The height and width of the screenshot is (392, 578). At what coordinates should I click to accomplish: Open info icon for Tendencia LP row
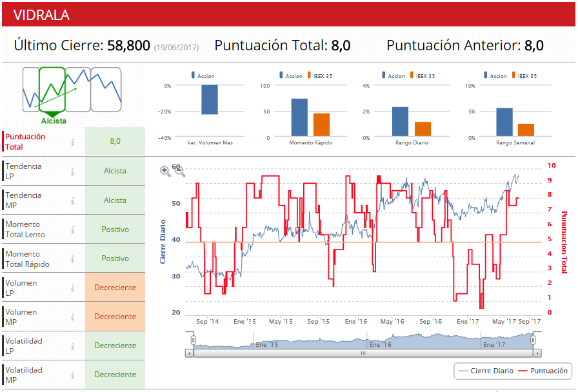73,171
